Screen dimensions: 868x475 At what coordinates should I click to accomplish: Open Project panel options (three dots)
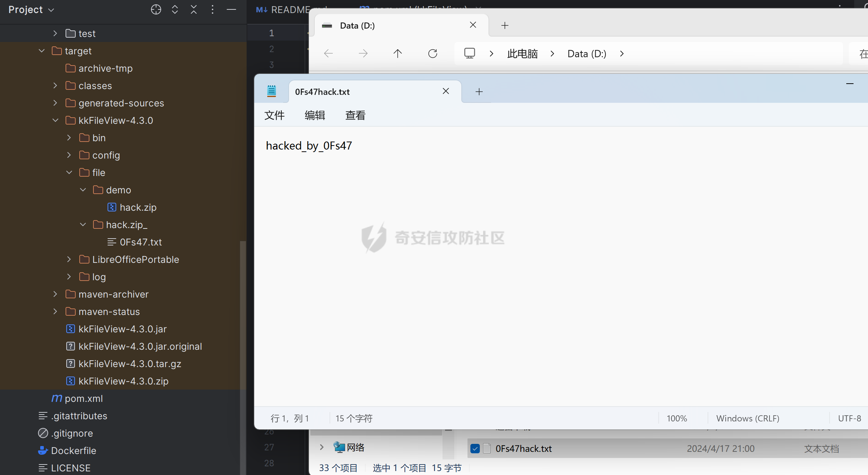point(213,10)
